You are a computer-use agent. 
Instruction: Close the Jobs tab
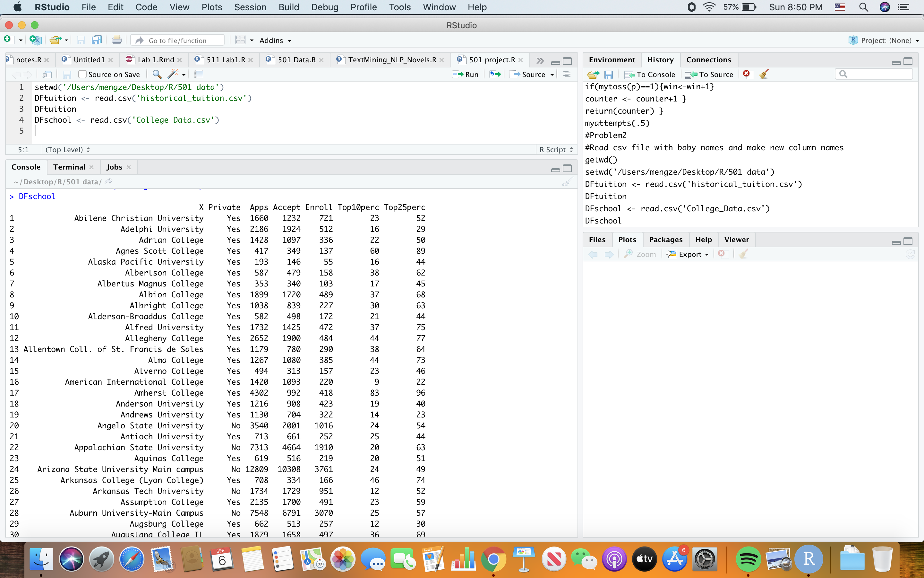point(129,167)
